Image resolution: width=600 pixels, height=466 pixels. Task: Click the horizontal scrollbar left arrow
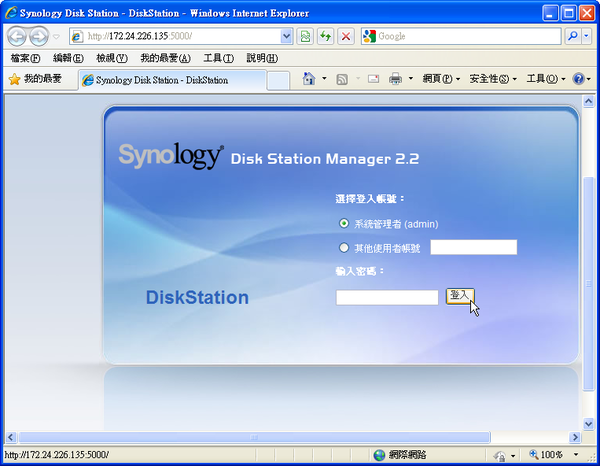11,437
